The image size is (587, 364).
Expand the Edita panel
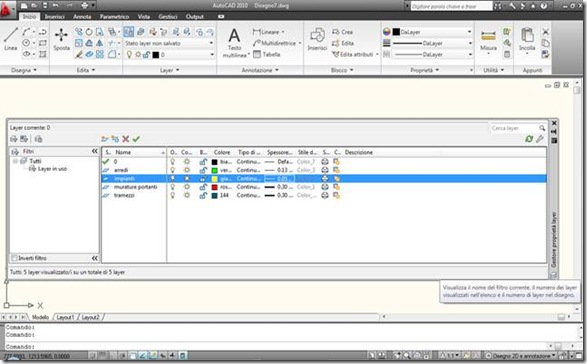[x=86, y=70]
